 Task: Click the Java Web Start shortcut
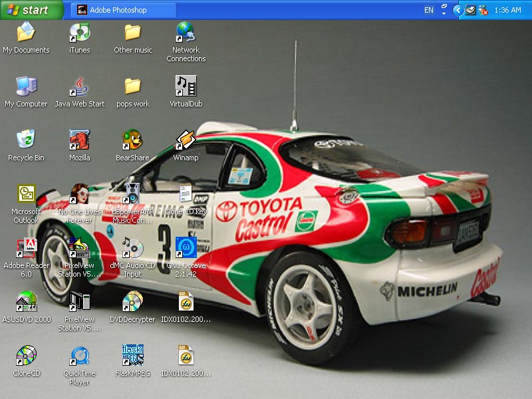[x=79, y=86]
